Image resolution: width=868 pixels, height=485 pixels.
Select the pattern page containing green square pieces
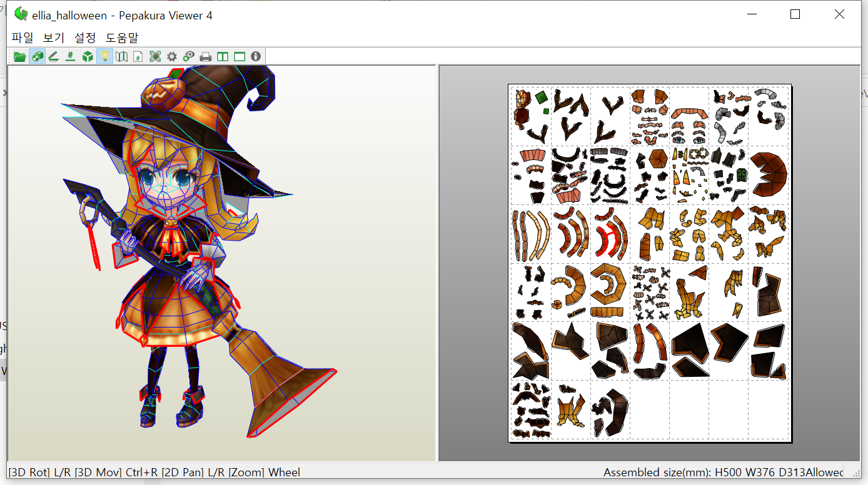(530, 116)
